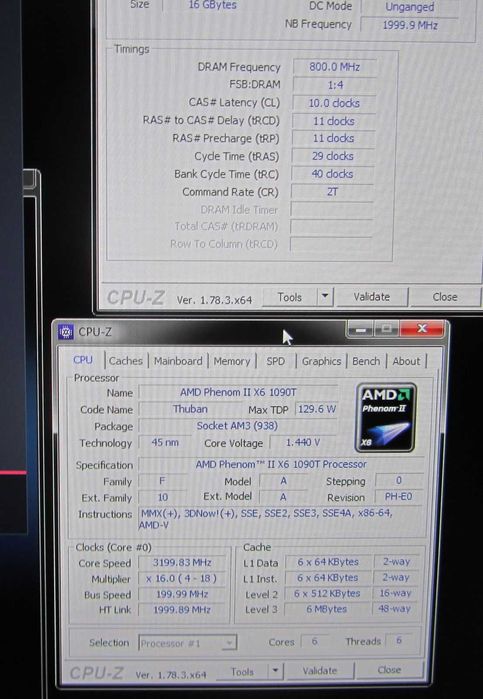
Task: Click the empty Row To Column (tRCD) field
Action: [x=331, y=244]
